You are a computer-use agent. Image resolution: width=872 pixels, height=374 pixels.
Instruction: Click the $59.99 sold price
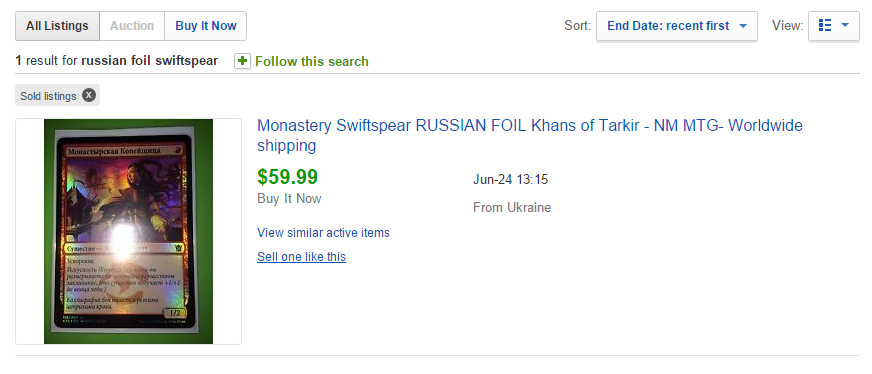click(288, 177)
